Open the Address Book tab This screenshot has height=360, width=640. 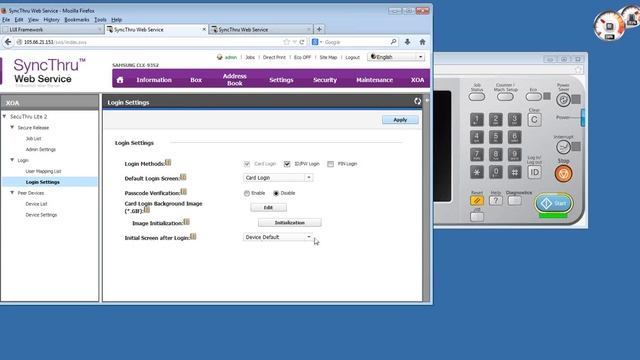point(235,79)
